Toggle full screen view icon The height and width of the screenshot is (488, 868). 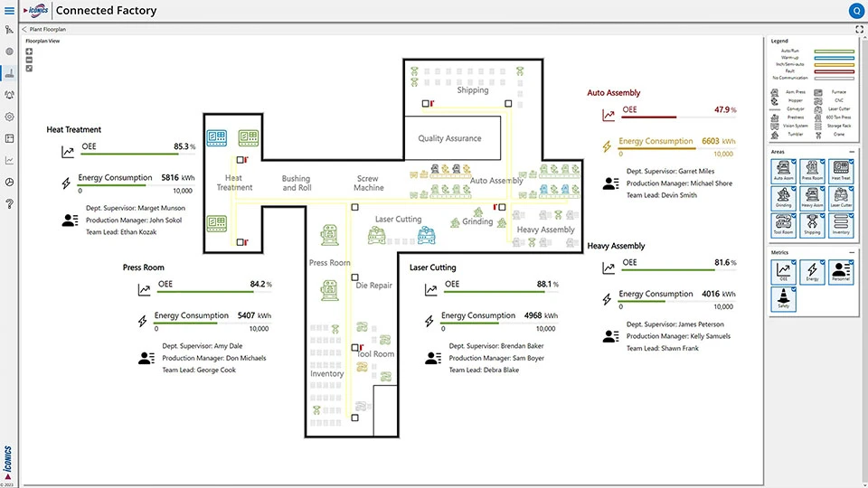(x=859, y=29)
